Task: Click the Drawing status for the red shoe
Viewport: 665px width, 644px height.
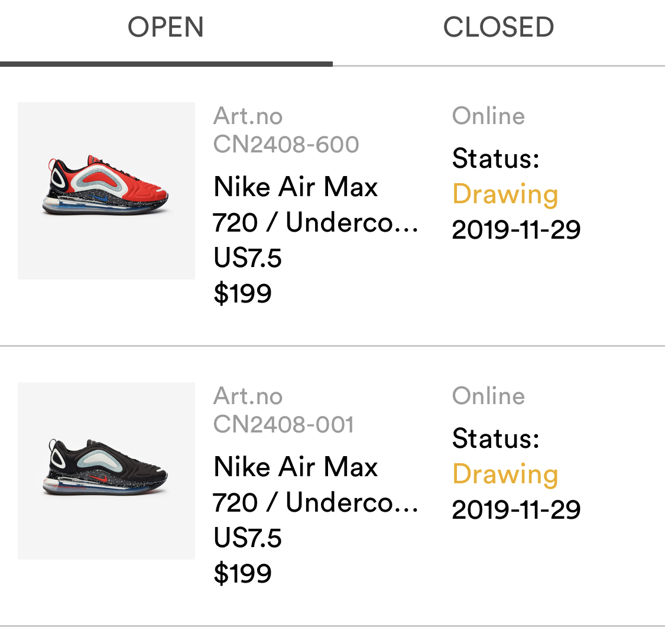Action: click(505, 194)
